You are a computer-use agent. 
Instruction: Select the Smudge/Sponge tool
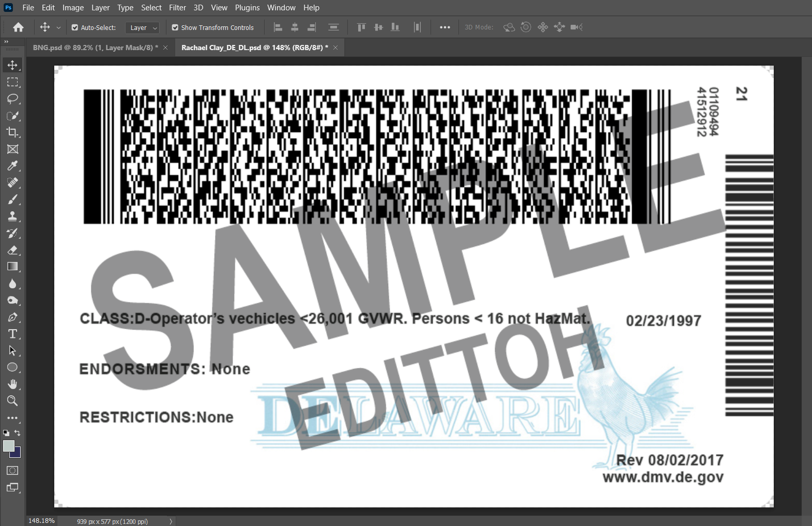pyautogui.click(x=12, y=300)
